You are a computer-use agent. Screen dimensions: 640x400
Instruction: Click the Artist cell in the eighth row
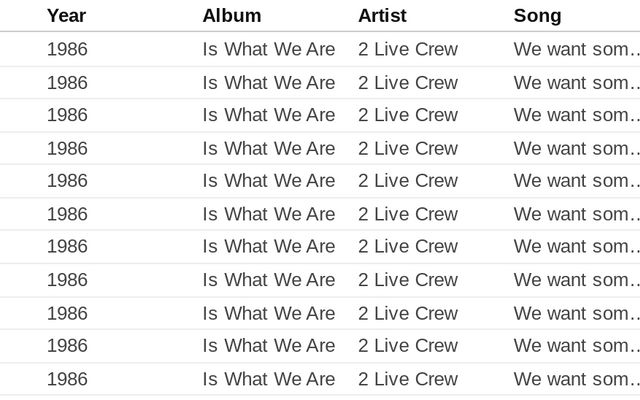click(x=408, y=280)
